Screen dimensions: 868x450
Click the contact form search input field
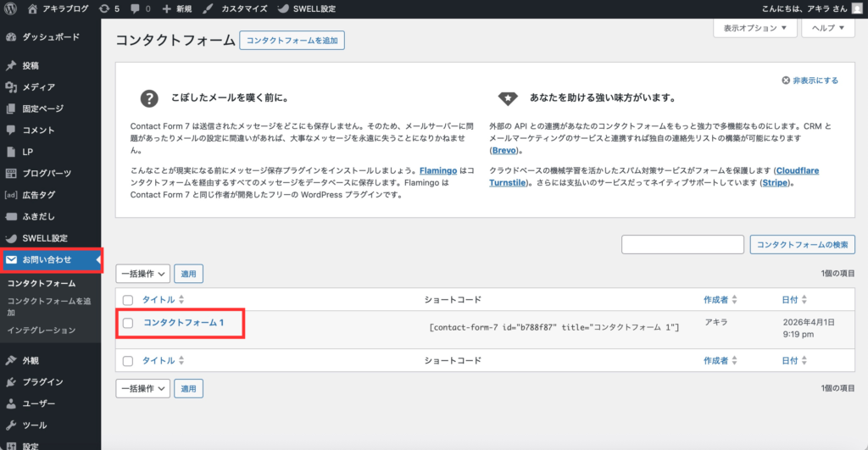point(682,245)
